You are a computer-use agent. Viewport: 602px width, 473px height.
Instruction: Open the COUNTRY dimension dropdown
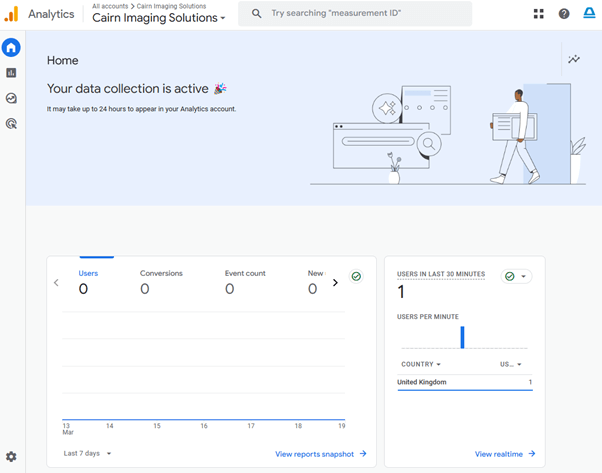click(421, 364)
